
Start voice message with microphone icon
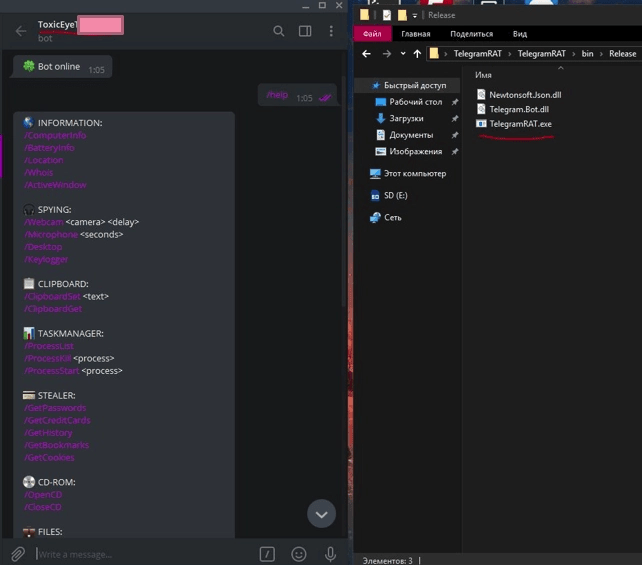click(x=330, y=554)
